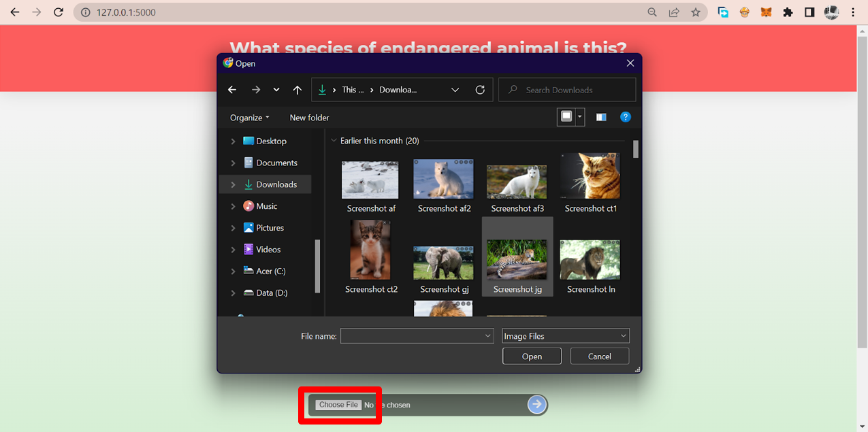Open the Image Files file type dropdown
The height and width of the screenshot is (432, 868).
pos(565,335)
